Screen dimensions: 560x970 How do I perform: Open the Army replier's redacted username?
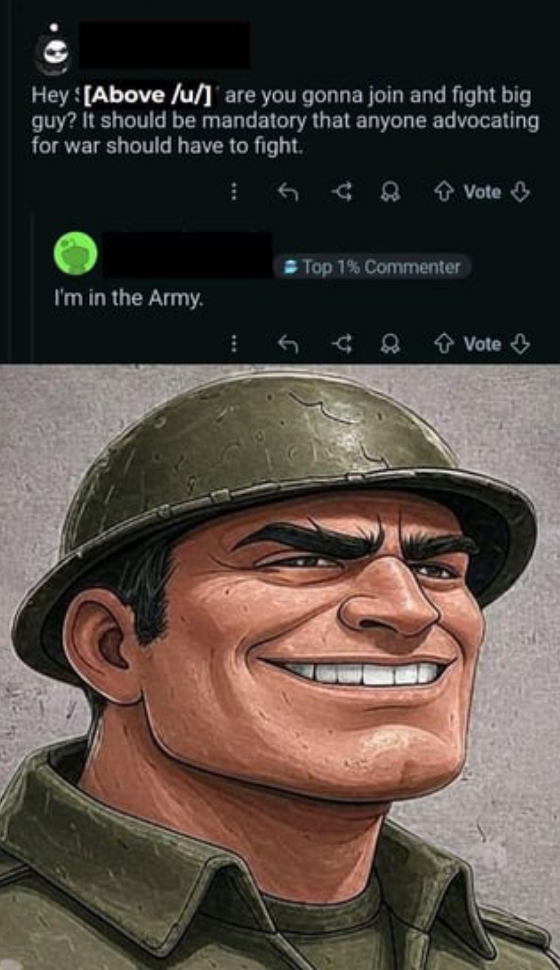[x=188, y=255]
